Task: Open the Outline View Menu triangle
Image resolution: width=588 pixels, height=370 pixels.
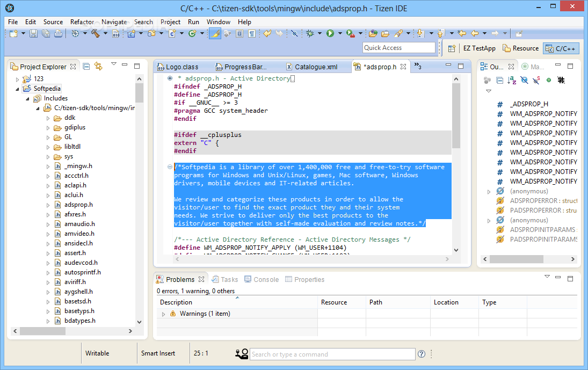Action: 488,91
